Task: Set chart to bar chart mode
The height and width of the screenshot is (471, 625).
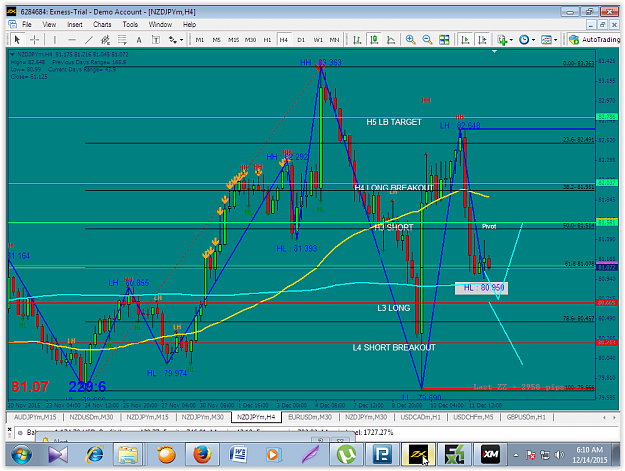Action: click(x=357, y=39)
